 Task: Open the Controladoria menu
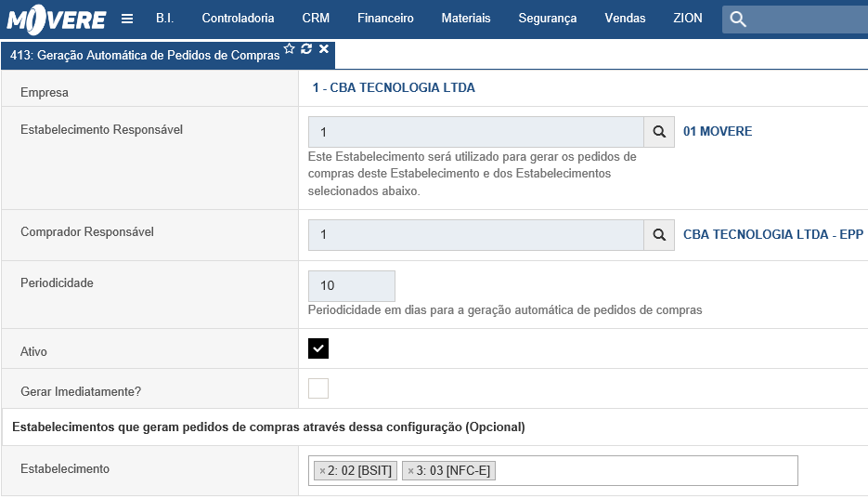(x=238, y=19)
